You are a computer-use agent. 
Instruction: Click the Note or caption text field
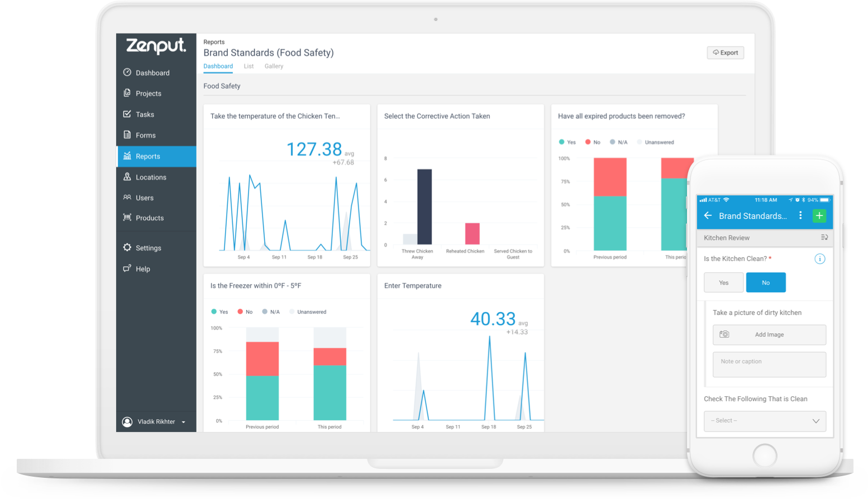769,364
